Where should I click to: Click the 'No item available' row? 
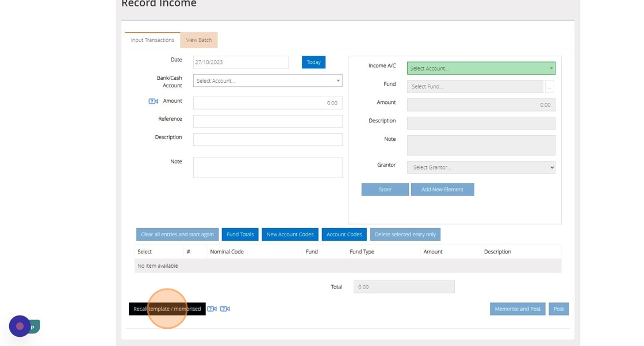tap(348, 266)
